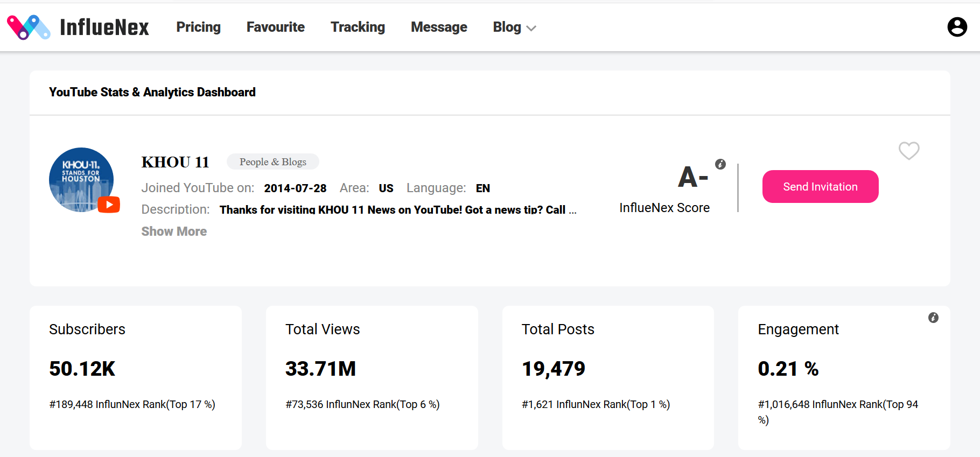Click the EN language value
Screen dimensions: 980x457
(483, 188)
